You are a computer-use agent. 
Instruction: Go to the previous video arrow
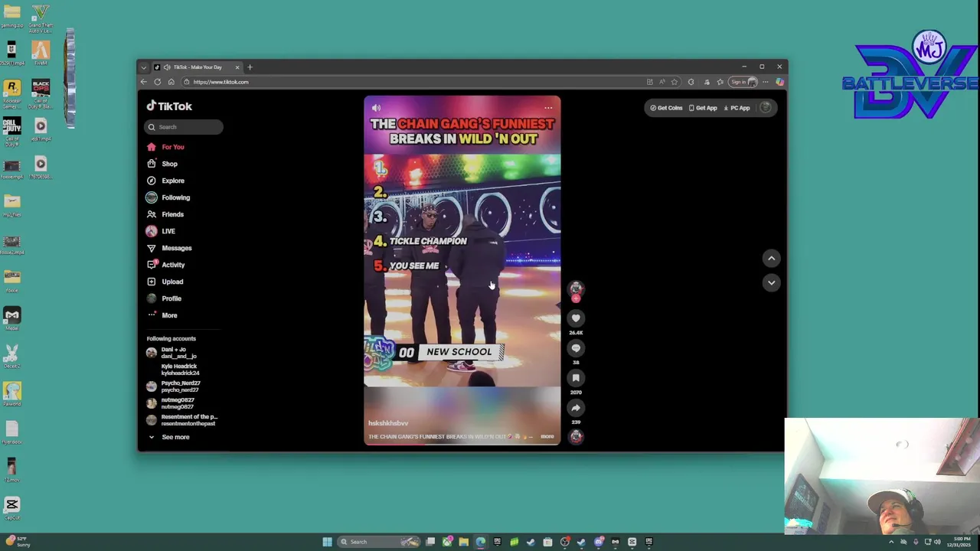(771, 259)
